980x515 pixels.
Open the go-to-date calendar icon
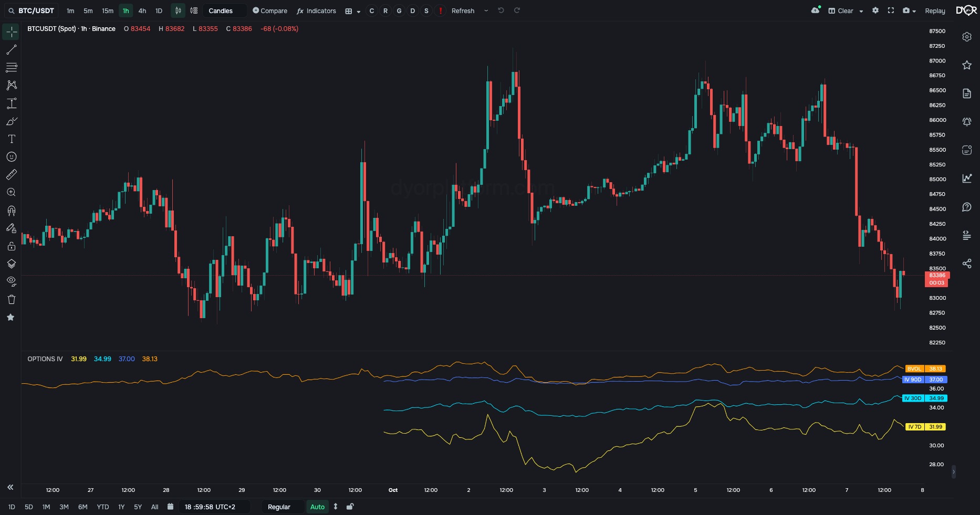pyautogui.click(x=170, y=507)
